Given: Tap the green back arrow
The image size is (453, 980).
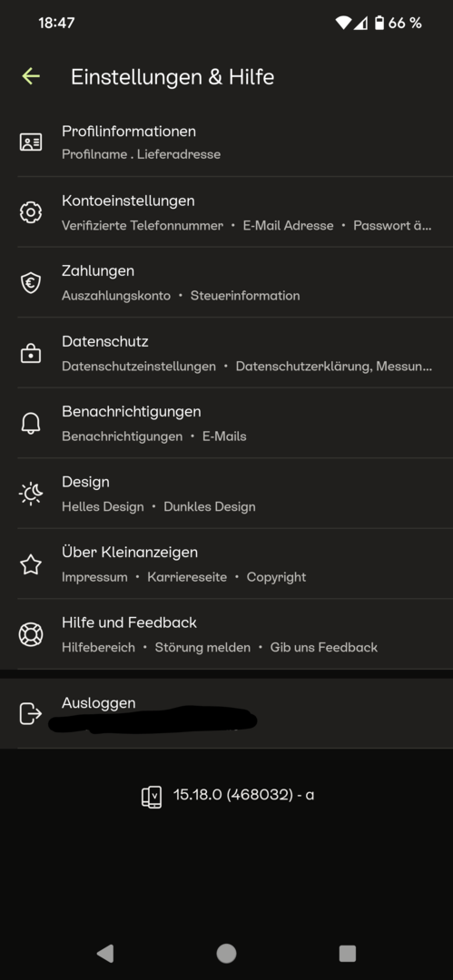Looking at the screenshot, I should [31, 76].
